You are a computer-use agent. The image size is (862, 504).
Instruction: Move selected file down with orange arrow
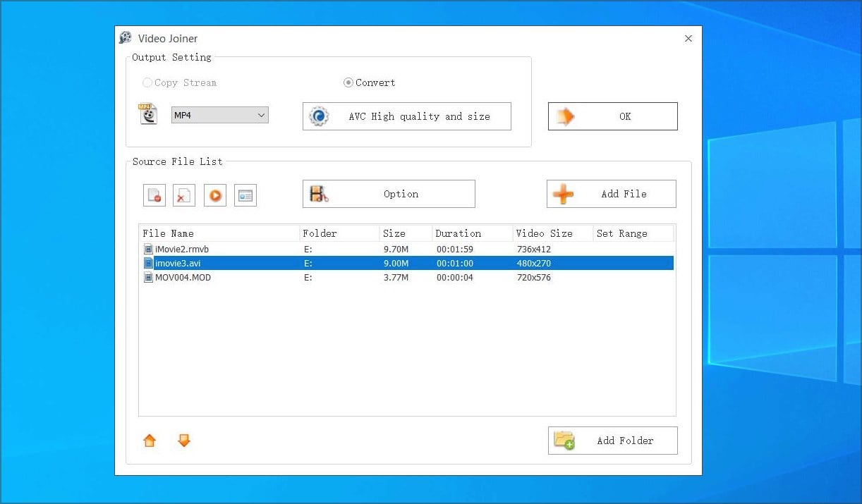(x=184, y=441)
